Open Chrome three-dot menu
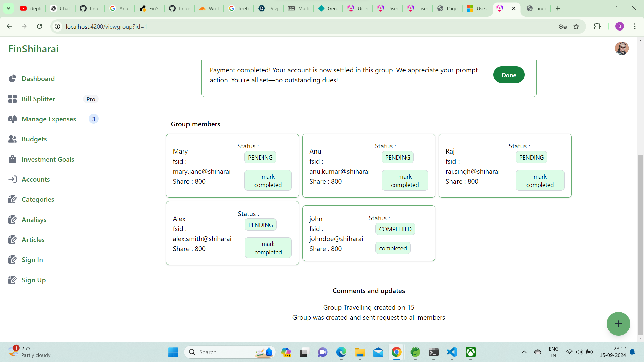 coord(635,26)
